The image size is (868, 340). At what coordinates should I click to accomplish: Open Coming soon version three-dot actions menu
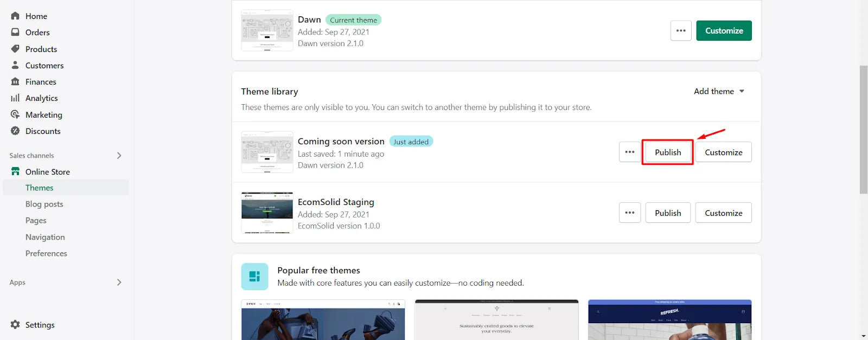click(x=629, y=152)
